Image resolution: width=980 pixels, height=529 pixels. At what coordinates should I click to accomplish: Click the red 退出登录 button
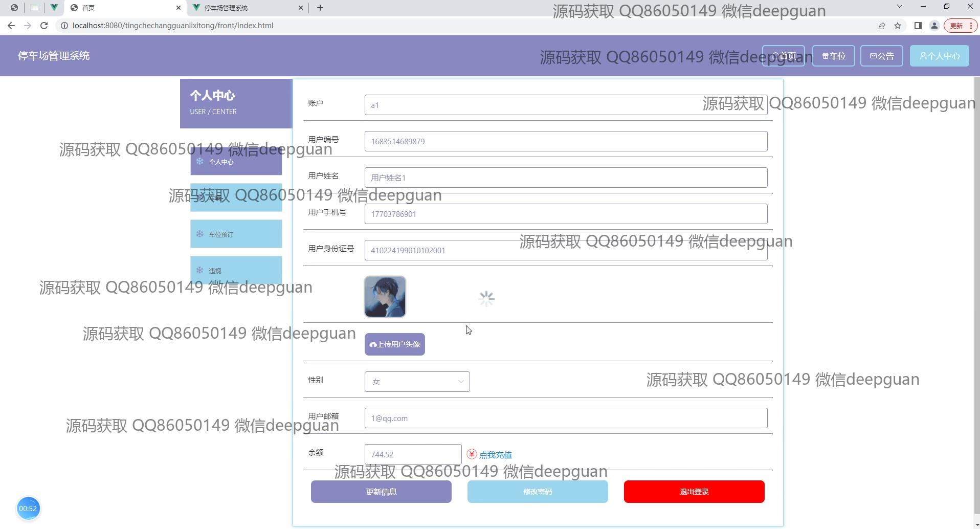point(694,492)
